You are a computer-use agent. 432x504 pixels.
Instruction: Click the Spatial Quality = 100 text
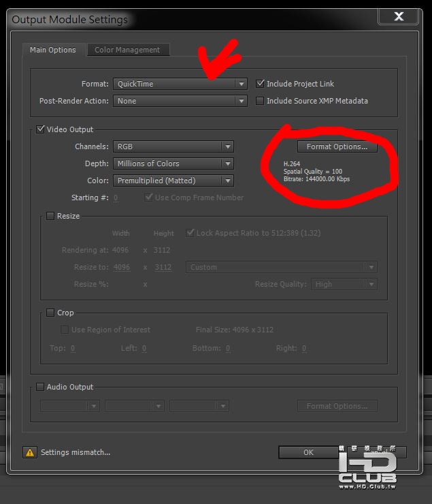point(313,172)
